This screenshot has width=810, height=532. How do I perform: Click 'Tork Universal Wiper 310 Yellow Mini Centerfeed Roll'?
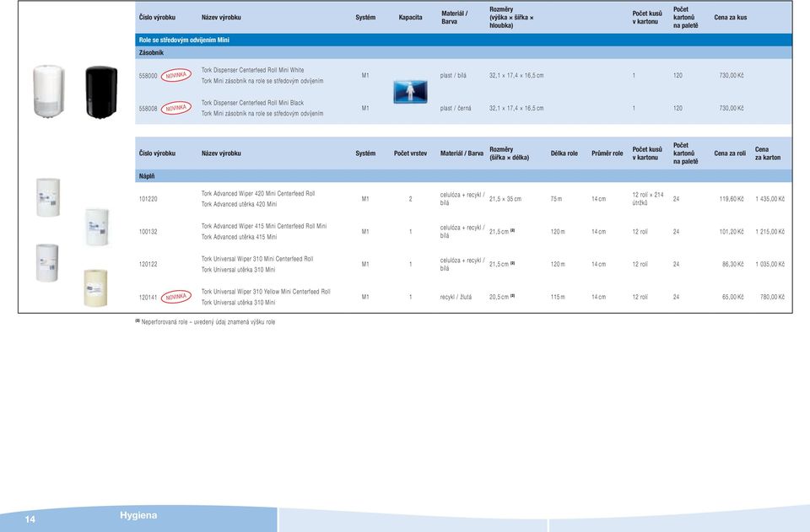coord(266,292)
